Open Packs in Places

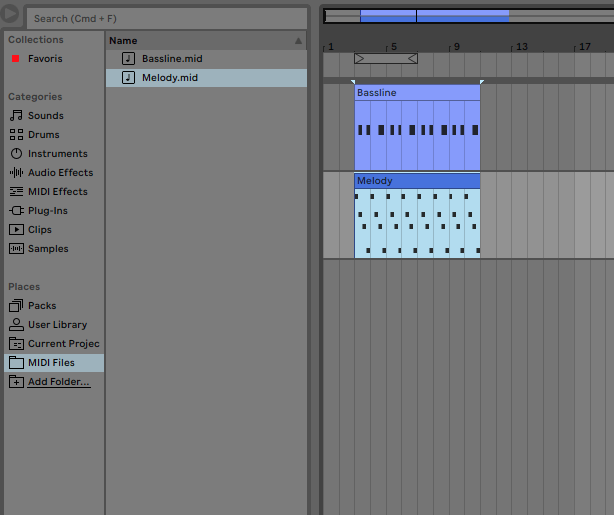click(x=42, y=305)
